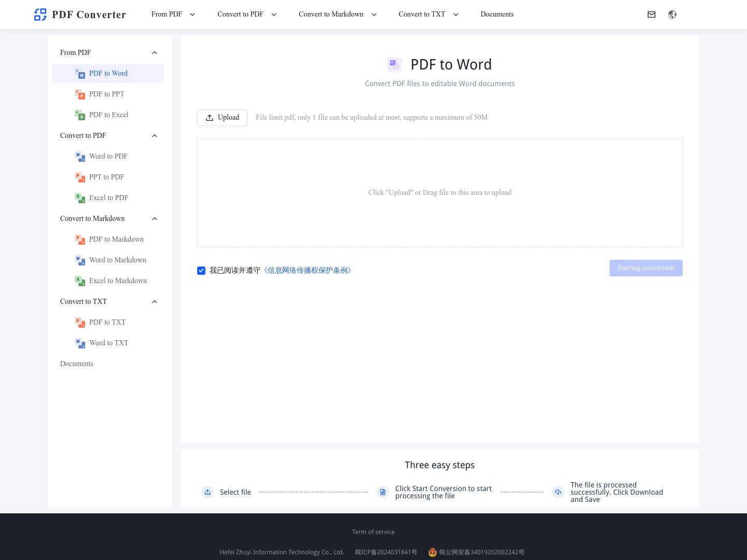Open Documents in the top navigation
Image resolution: width=747 pixels, height=560 pixels.
click(497, 15)
